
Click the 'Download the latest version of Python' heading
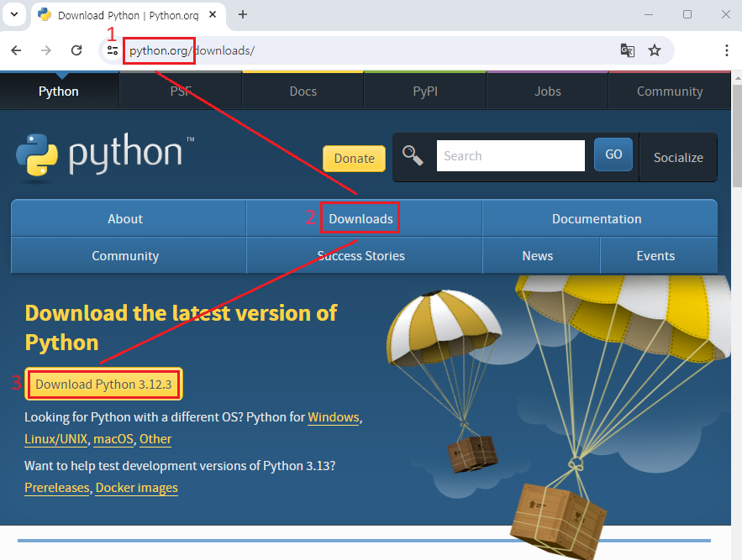pyautogui.click(x=181, y=327)
